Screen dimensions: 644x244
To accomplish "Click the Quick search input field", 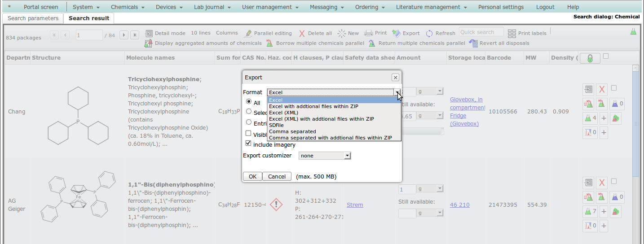I will tap(481, 32).
